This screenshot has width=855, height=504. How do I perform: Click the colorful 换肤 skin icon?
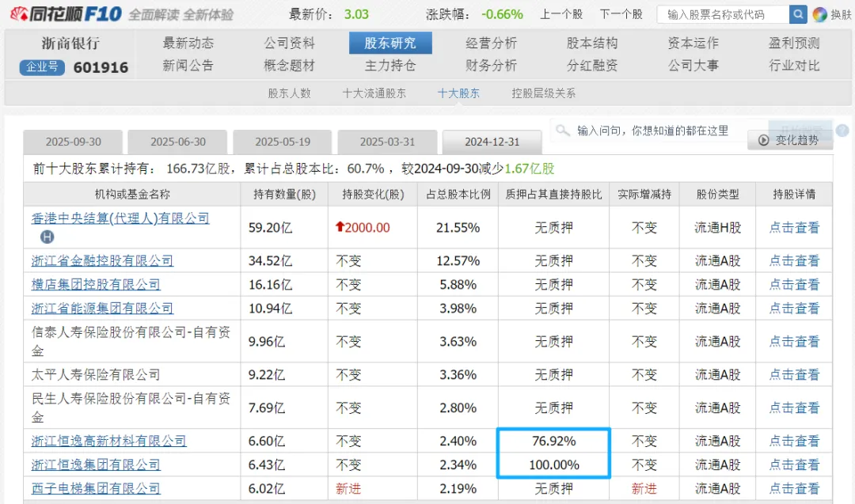[819, 15]
